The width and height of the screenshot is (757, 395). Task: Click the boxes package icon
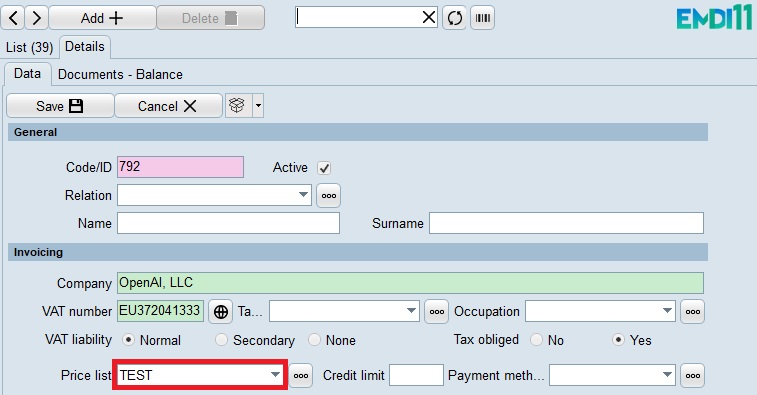tap(238, 106)
